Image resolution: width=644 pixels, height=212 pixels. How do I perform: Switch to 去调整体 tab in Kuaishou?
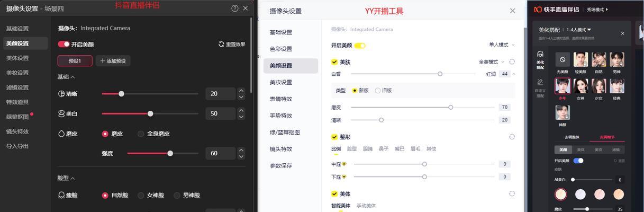(573, 137)
